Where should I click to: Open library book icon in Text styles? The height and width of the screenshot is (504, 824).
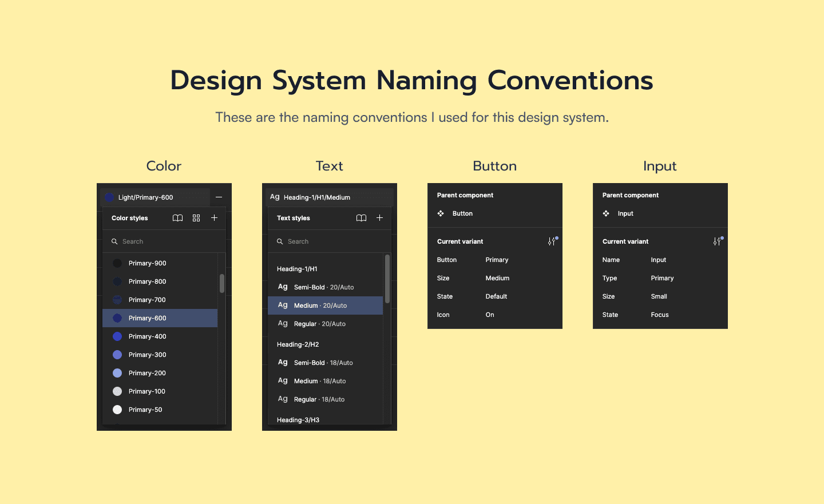point(362,218)
